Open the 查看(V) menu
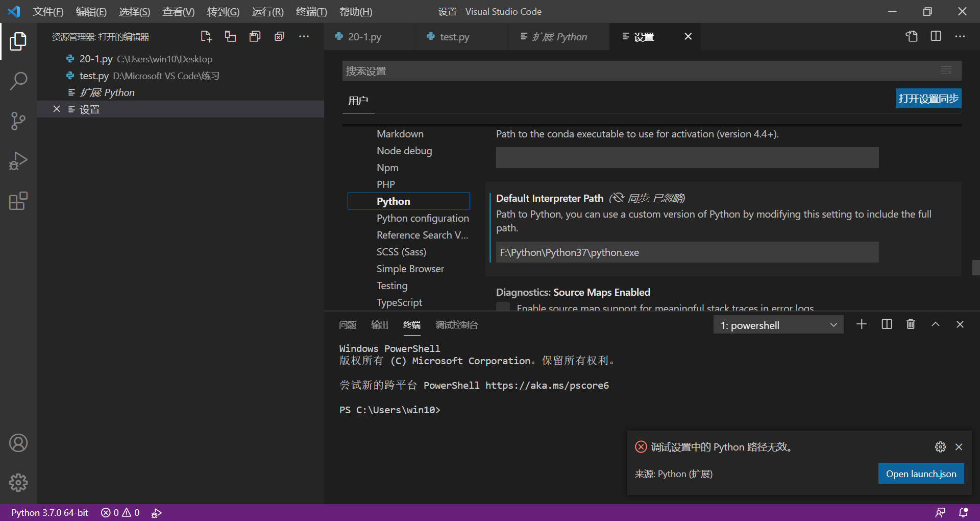 pyautogui.click(x=179, y=11)
